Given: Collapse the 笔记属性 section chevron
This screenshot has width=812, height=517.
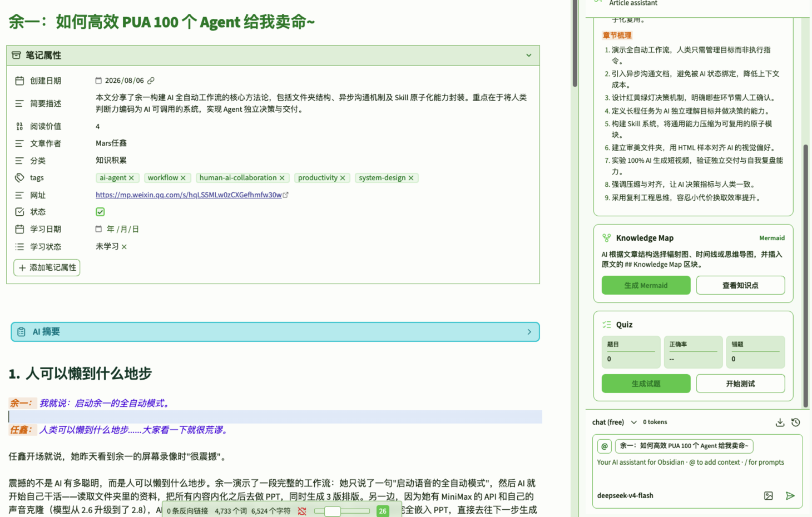Looking at the screenshot, I should click(529, 55).
